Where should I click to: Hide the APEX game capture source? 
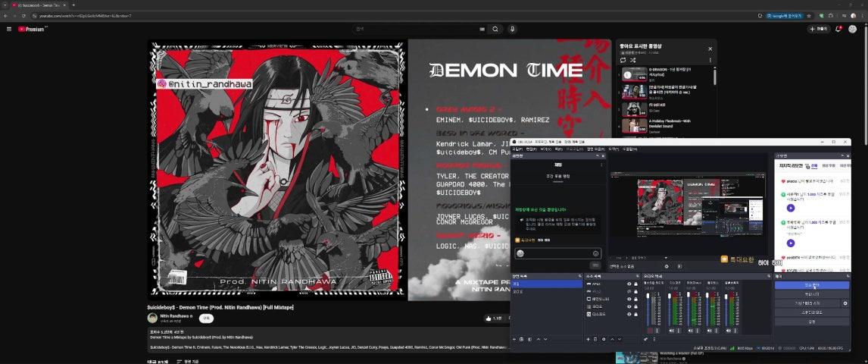click(x=629, y=284)
